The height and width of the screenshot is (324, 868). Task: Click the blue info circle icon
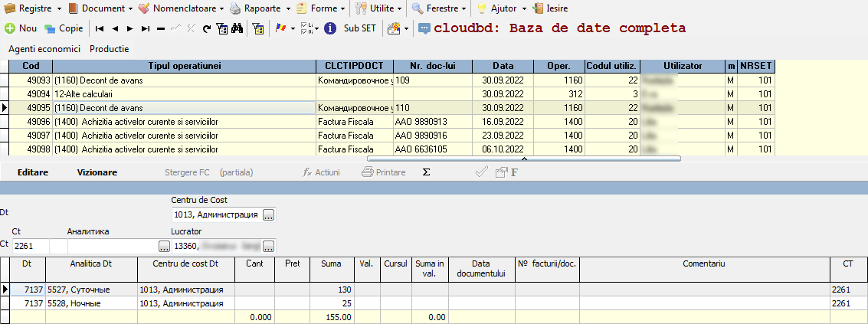(x=330, y=28)
